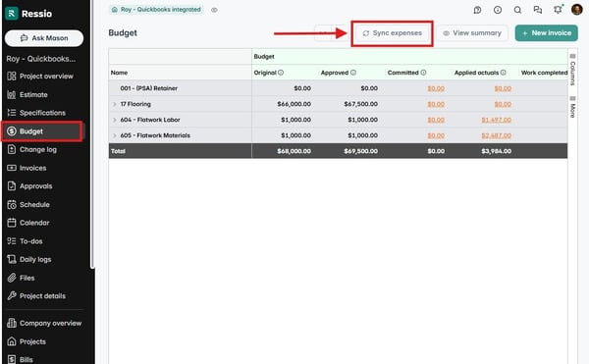
Task: Click the info icon next to Committed
Action: [x=423, y=73]
